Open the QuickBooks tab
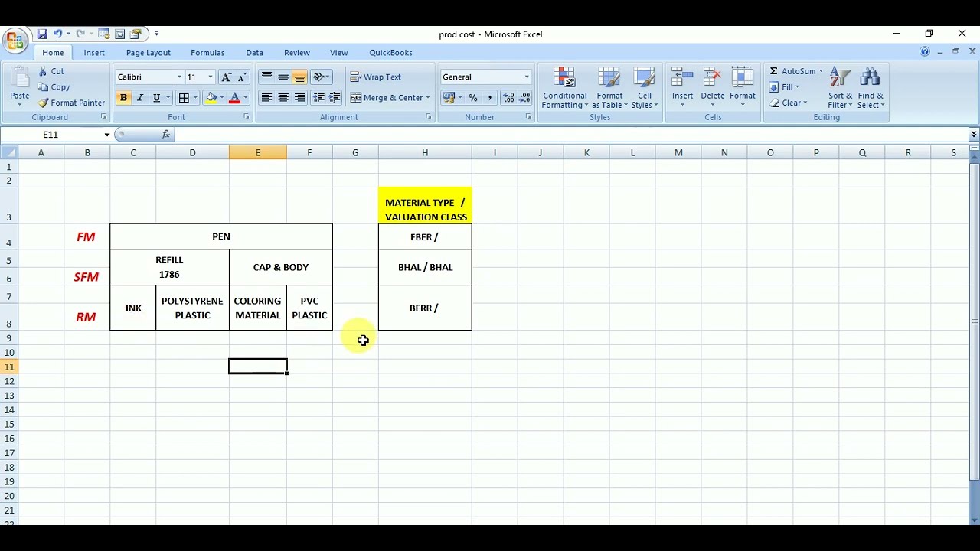 391,53
